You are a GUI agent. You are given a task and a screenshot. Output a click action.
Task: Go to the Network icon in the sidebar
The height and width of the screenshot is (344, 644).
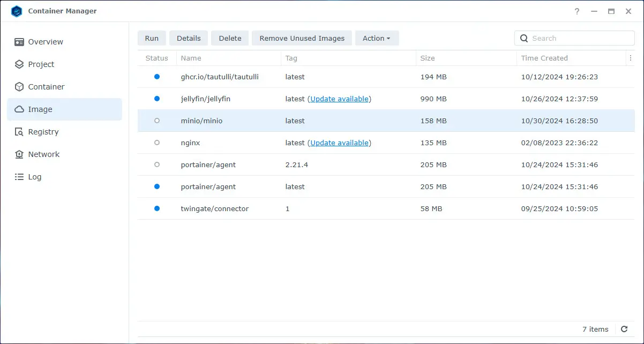19,154
